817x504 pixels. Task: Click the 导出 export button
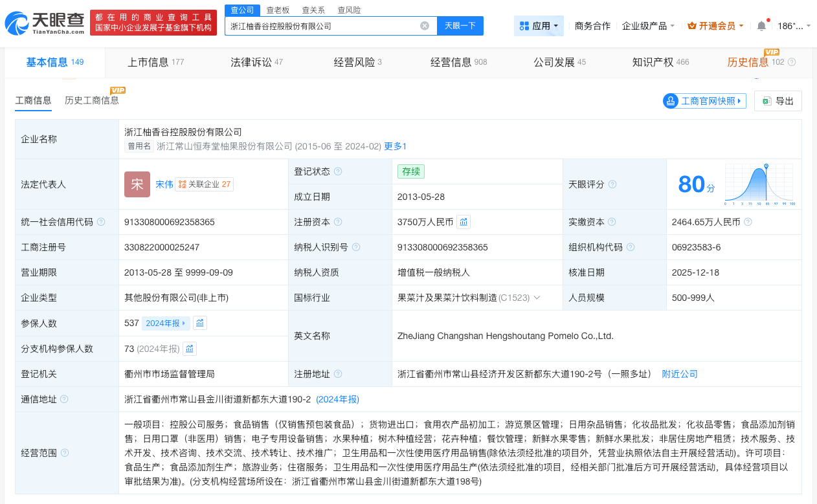(x=778, y=101)
